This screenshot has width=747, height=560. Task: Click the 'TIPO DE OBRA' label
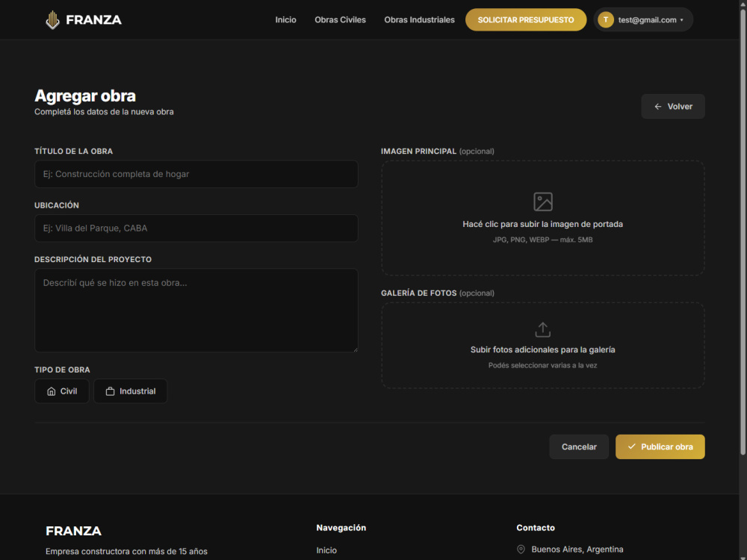[62, 370]
